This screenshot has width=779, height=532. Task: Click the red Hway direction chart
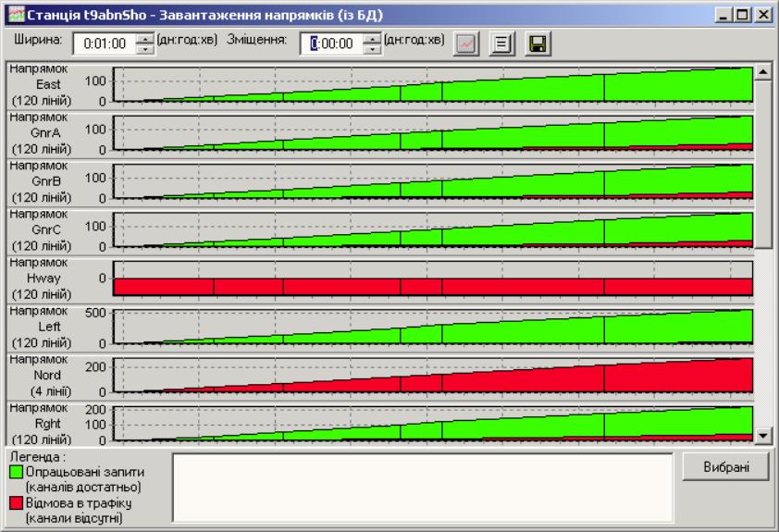[x=433, y=278]
